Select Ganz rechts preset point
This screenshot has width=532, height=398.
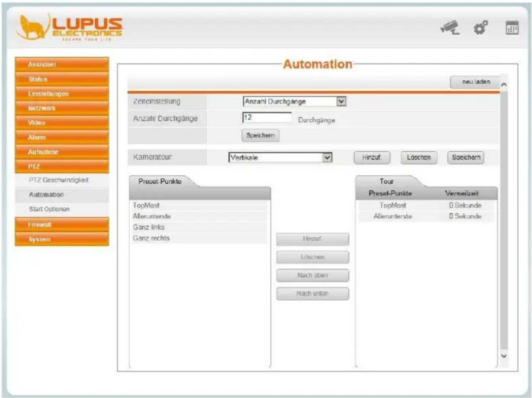pyautogui.click(x=199, y=238)
